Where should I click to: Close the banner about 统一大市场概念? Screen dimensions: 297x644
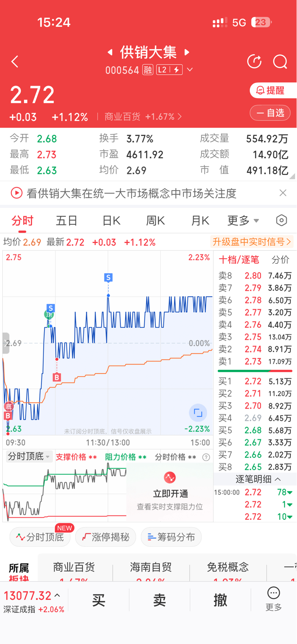[x=283, y=193]
